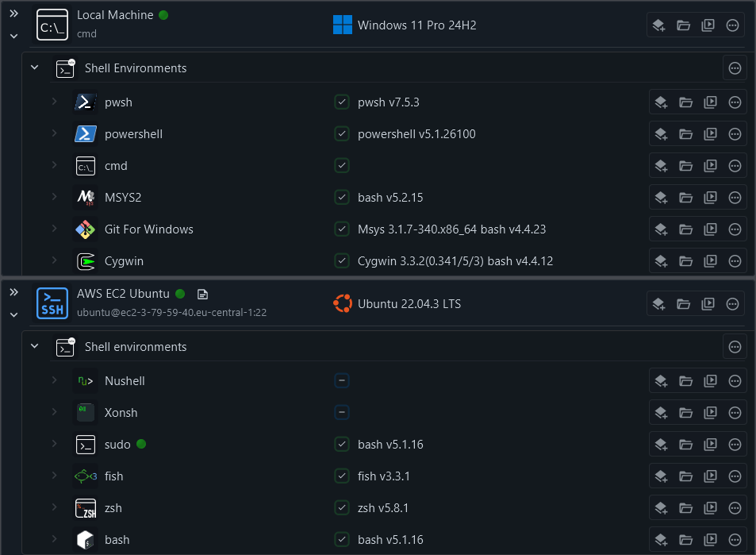Toggle the Nushell indeterminate checkbox
Screen dimensions: 756x555
[342, 381]
